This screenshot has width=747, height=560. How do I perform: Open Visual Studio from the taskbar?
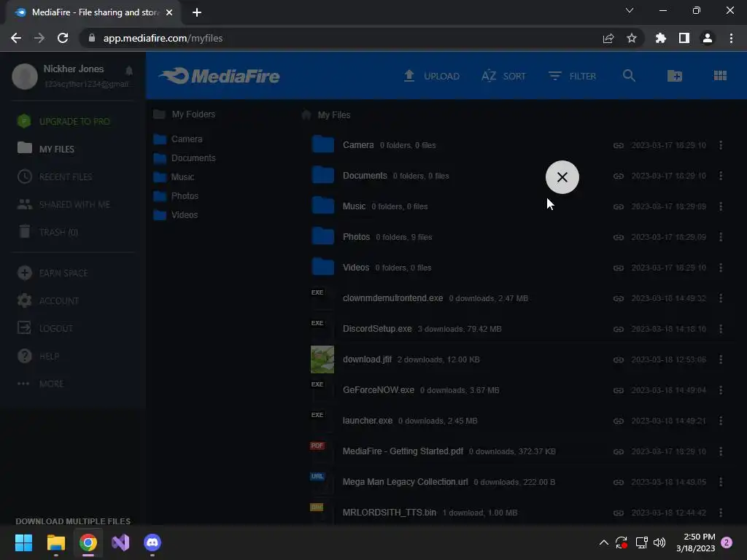click(x=120, y=542)
